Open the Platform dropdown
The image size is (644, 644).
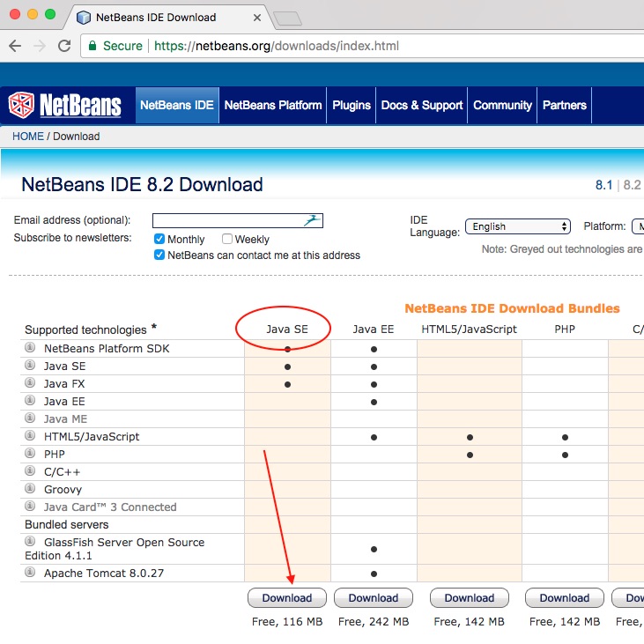coord(638,226)
